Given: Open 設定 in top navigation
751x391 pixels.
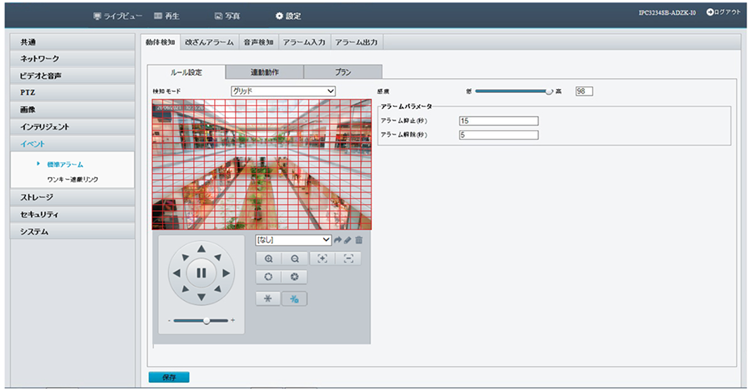Looking at the screenshot, I should [x=288, y=16].
